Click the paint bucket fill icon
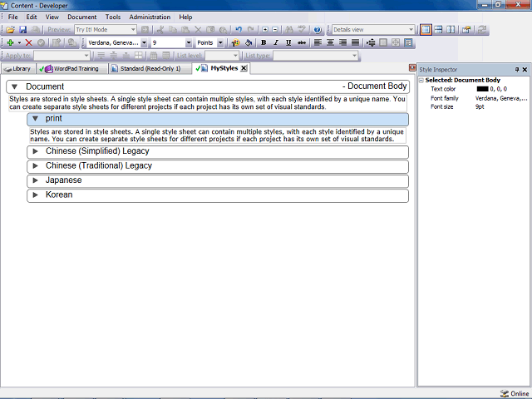The height and width of the screenshot is (399, 532). point(249,42)
